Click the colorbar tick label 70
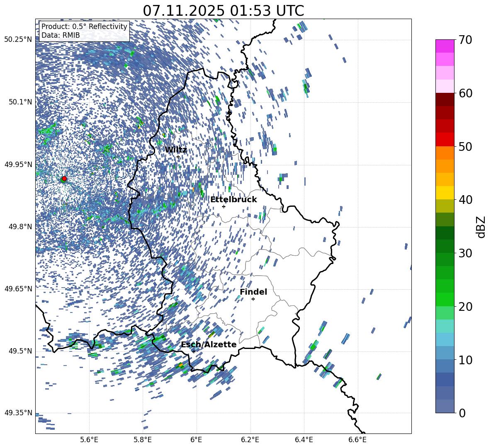 [465, 40]
